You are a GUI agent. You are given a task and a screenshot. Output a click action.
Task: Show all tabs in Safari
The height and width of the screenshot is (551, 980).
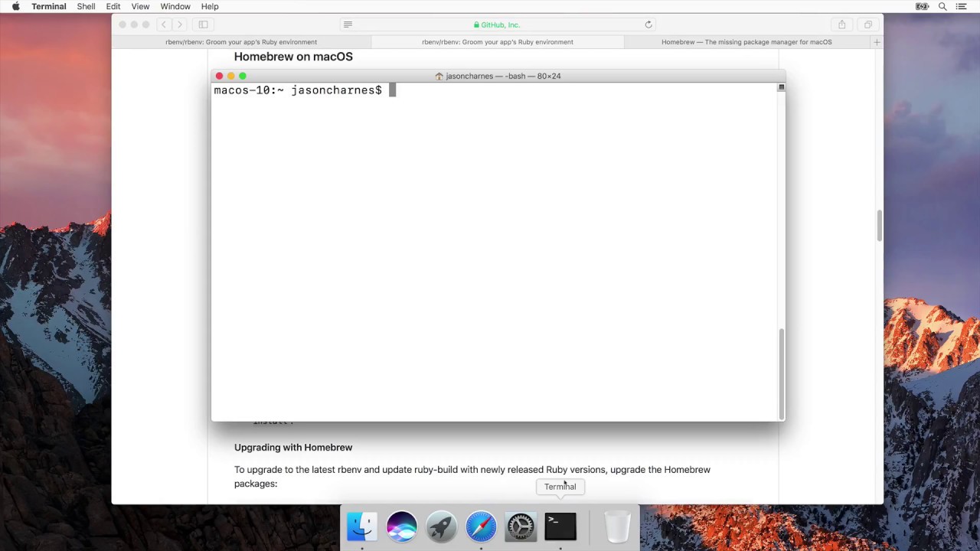coord(868,24)
